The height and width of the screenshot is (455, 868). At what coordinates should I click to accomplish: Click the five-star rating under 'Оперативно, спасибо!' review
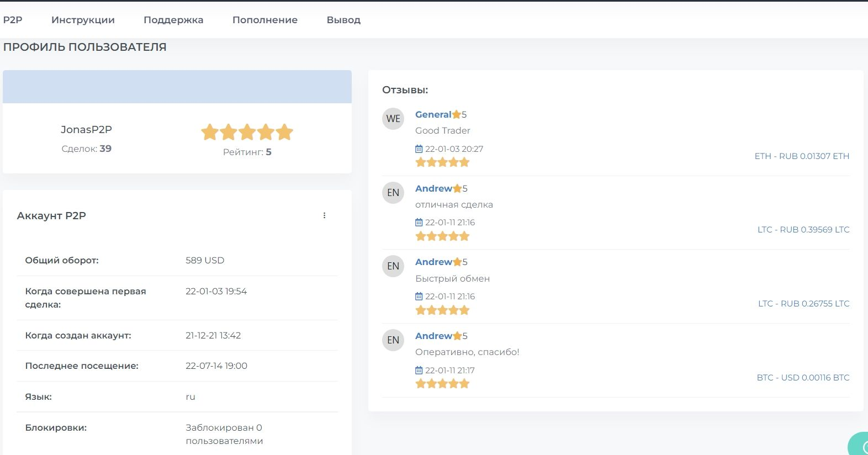point(442,383)
